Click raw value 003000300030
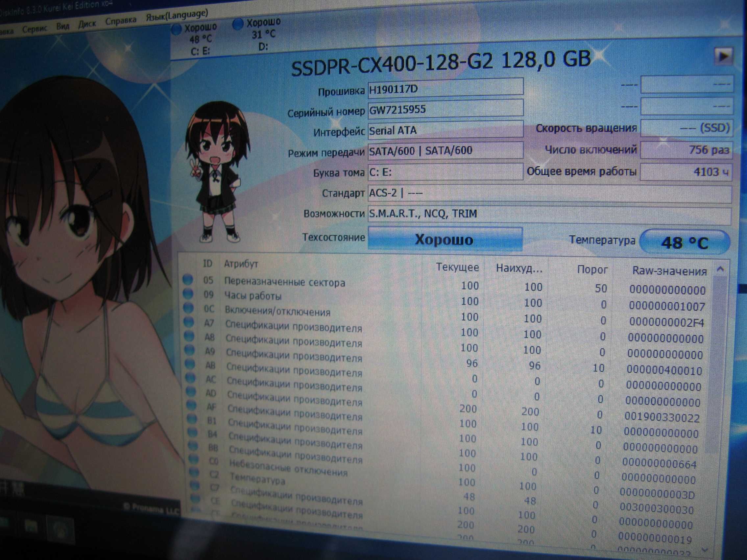Screen dimensions: 747x560 click(657, 509)
